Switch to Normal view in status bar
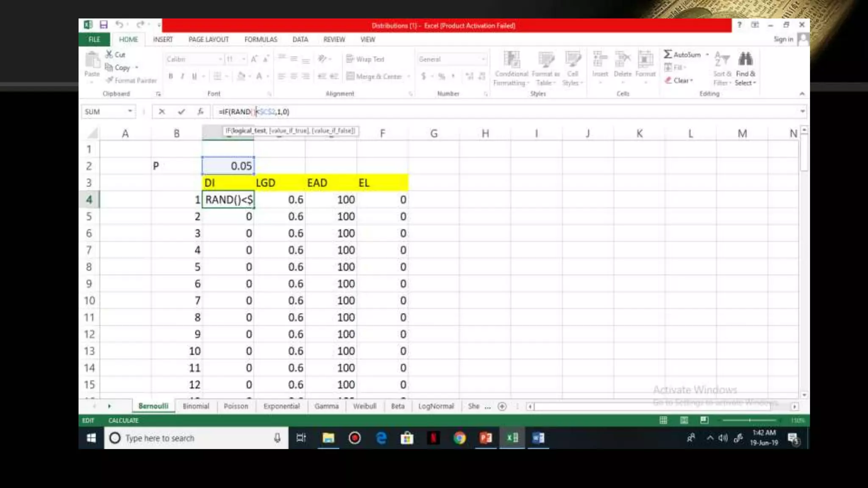This screenshot has height=488, width=868. 663,420
